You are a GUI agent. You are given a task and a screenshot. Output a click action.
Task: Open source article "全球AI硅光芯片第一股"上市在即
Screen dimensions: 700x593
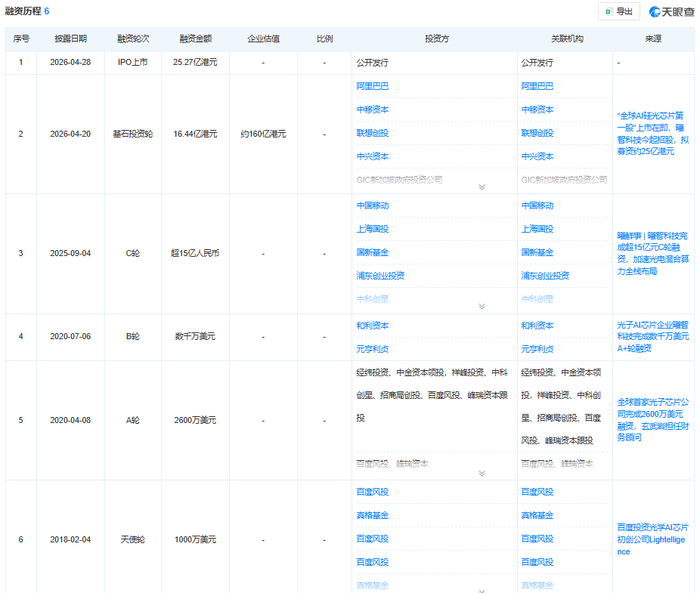[x=652, y=134]
